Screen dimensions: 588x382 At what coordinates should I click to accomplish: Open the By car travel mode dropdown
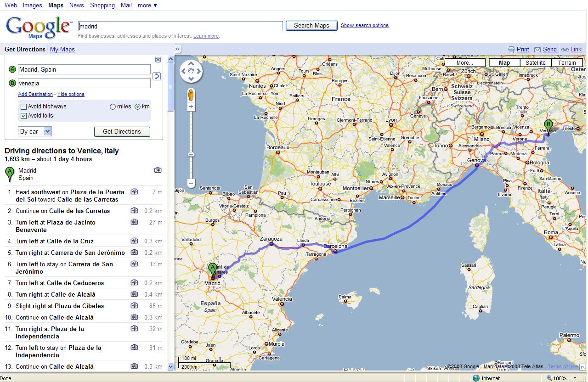click(35, 131)
